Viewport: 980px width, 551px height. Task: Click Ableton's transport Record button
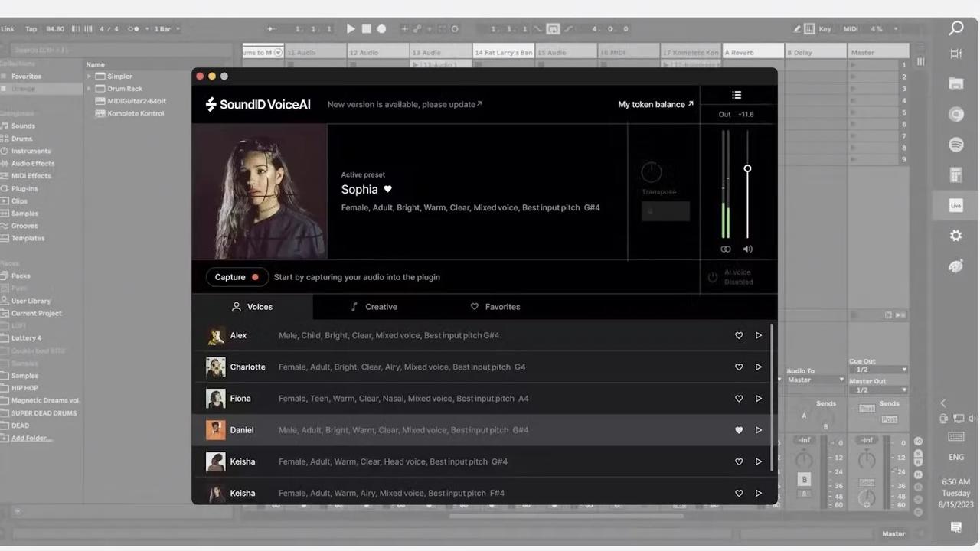point(381,29)
